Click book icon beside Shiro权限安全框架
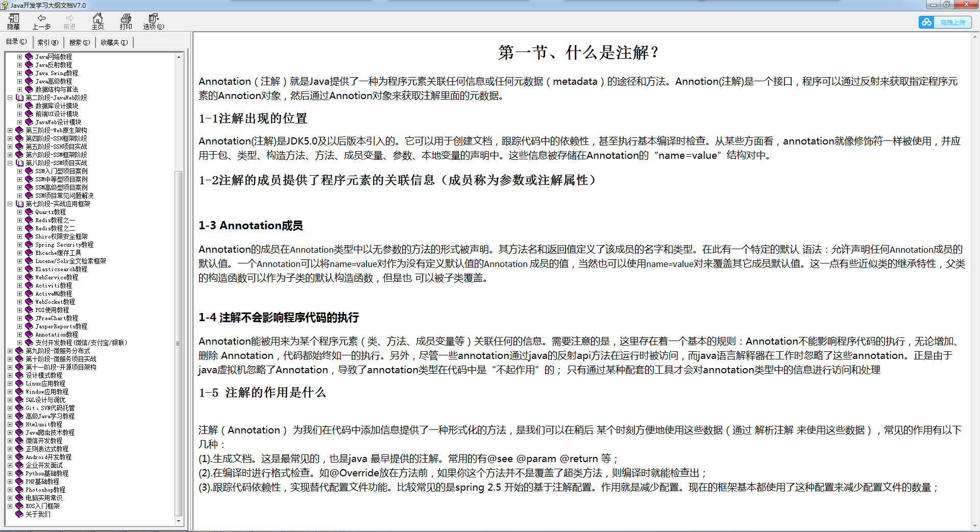The height and width of the screenshot is (532, 980). pyautogui.click(x=29, y=236)
